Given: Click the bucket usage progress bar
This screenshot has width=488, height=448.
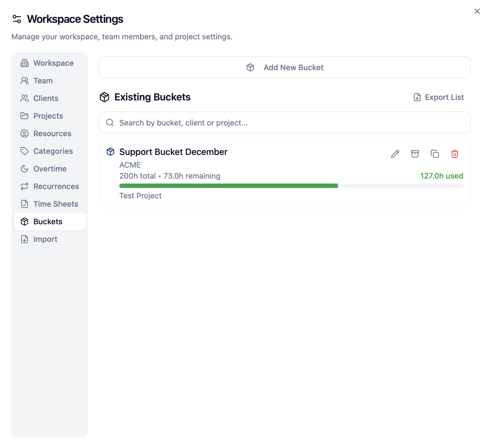Looking at the screenshot, I should pos(291,186).
